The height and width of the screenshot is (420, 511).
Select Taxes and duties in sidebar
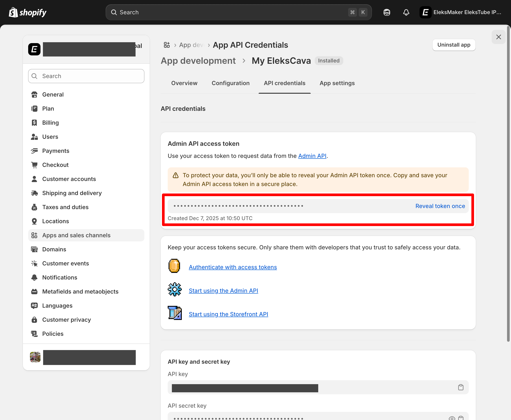coord(65,207)
